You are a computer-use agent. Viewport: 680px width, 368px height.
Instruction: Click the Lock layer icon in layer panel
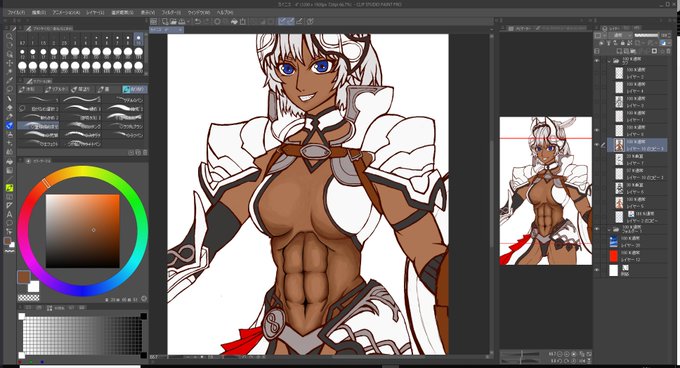coord(622,43)
